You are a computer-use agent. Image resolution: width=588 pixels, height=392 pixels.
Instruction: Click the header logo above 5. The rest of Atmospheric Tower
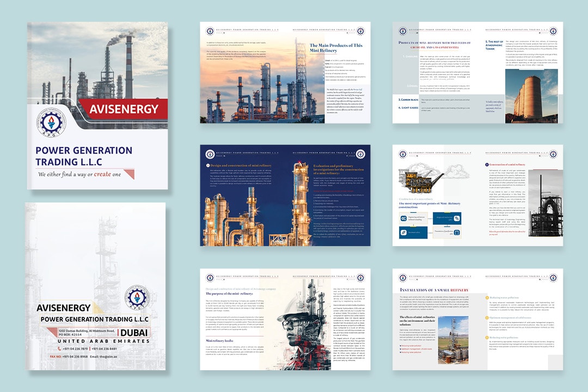553,31
